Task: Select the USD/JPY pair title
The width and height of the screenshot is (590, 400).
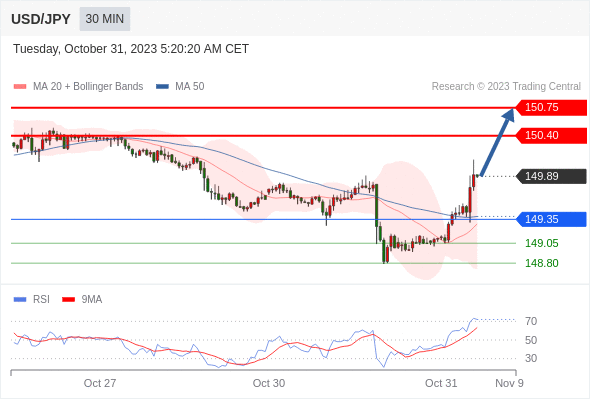Action: tap(41, 19)
